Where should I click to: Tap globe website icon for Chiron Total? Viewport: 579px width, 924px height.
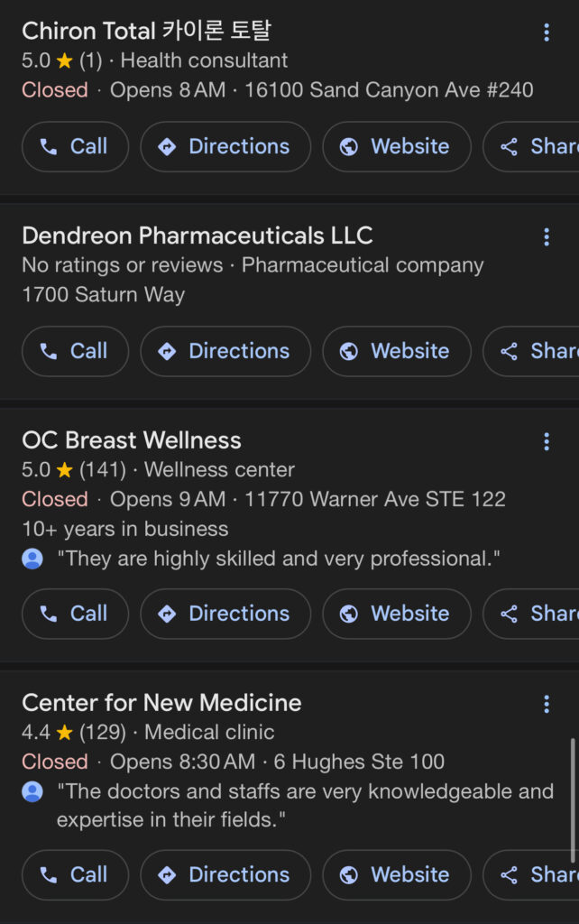[349, 147]
